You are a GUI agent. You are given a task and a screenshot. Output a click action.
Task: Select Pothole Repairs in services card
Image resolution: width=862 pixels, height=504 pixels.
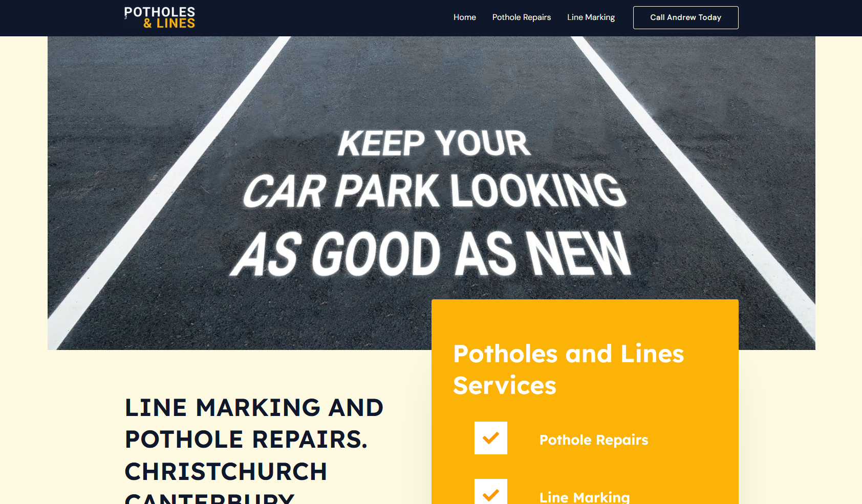(x=594, y=440)
